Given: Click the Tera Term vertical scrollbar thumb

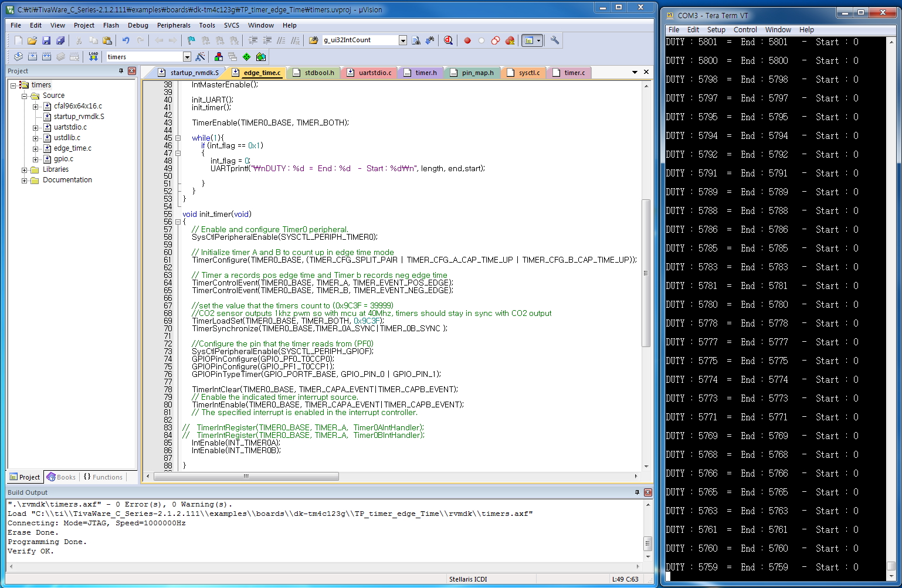Looking at the screenshot, I should [891, 566].
